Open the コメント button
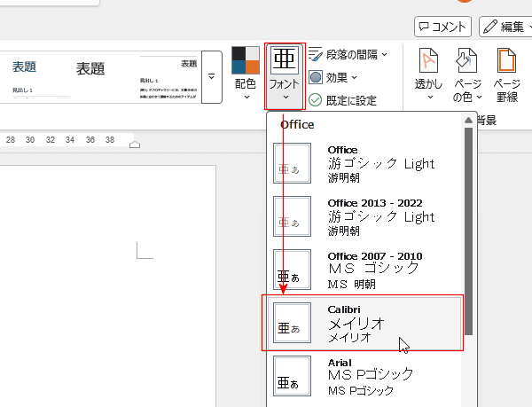The width and height of the screenshot is (532, 407). coord(442,27)
